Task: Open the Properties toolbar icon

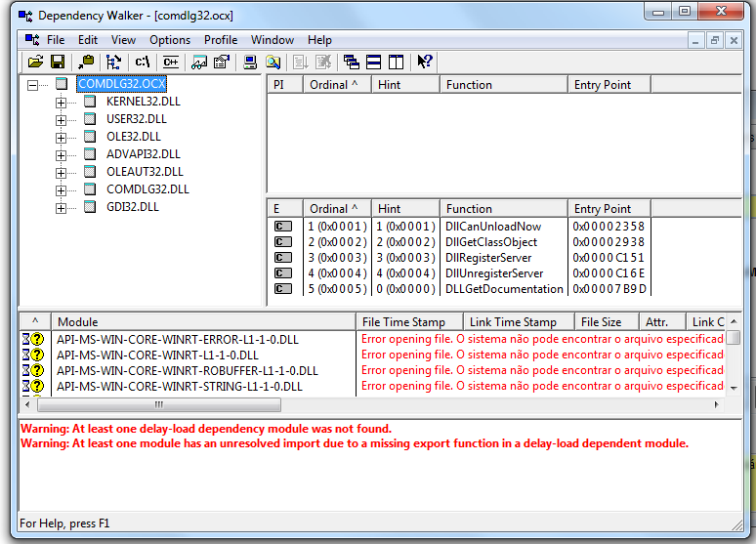Action: [x=222, y=62]
